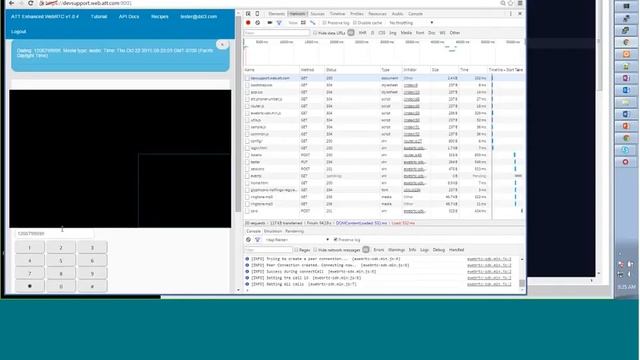Uncheck Preserve log in the console drawer
This screenshot has height=360, width=640.
point(336,240)
